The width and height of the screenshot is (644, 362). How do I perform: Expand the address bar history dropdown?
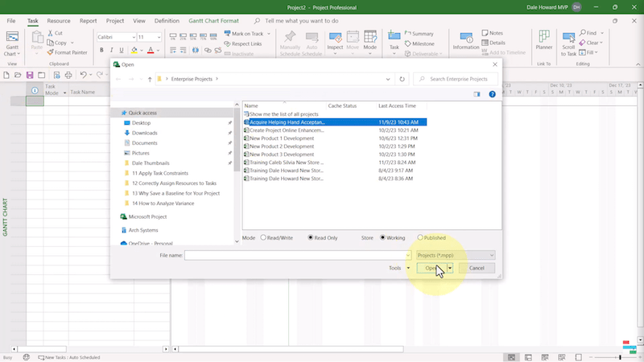pos(388,79)
